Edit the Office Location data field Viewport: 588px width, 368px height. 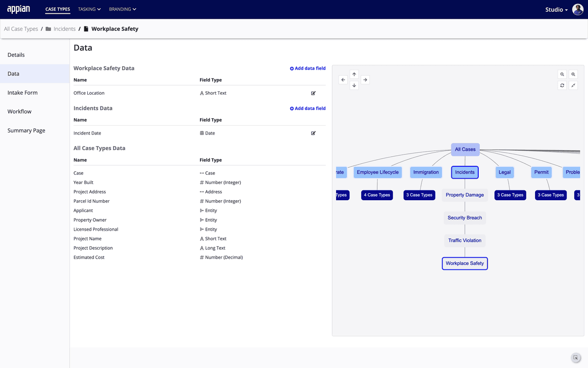tap(313, 93)
